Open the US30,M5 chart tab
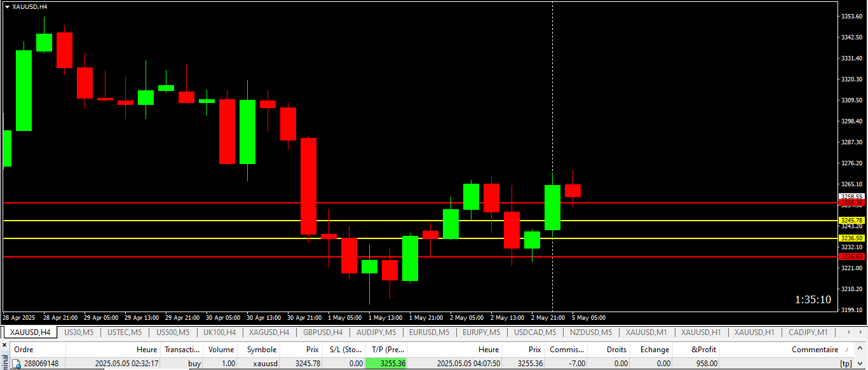This screenshot has width=868, height=370. 79,332
